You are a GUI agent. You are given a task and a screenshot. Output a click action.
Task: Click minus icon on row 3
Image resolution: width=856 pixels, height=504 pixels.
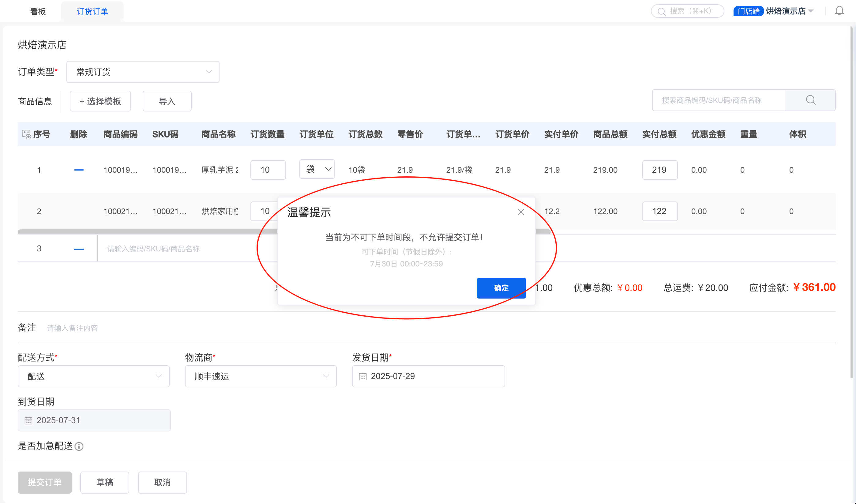click(79, 249)
